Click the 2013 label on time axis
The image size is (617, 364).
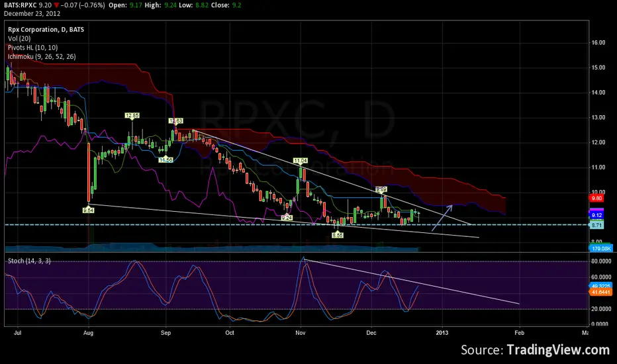point(442,333)
